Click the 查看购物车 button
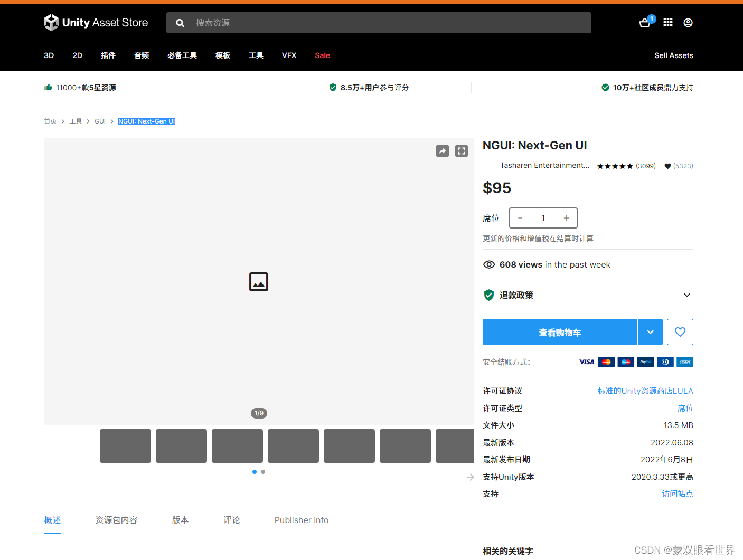 560,332
